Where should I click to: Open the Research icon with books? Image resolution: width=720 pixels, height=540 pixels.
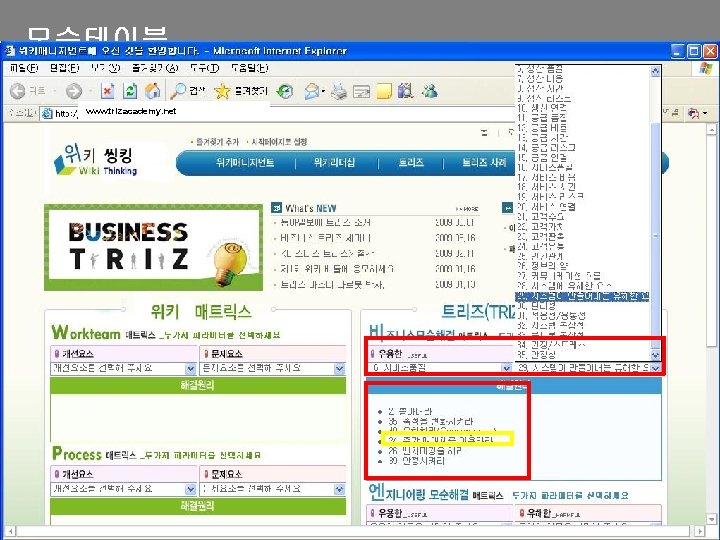405,91
